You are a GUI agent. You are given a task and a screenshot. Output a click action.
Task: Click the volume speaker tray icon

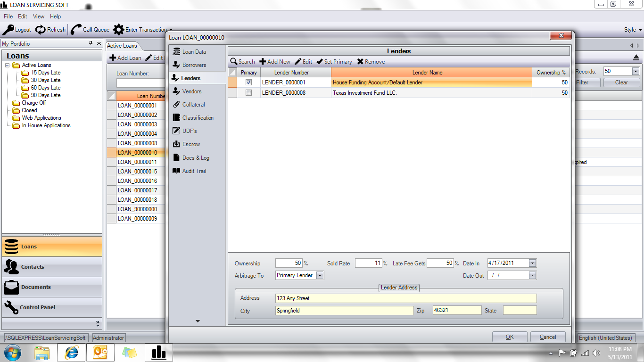596,353
